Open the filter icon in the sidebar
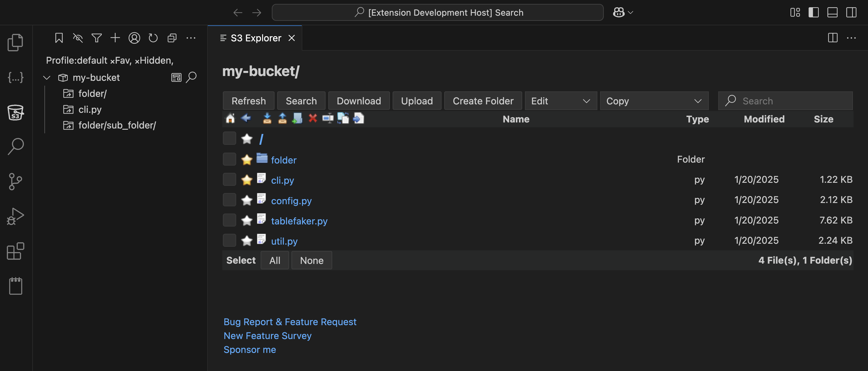The width and height of the screenshot is (868, 371). click(97, 38)
